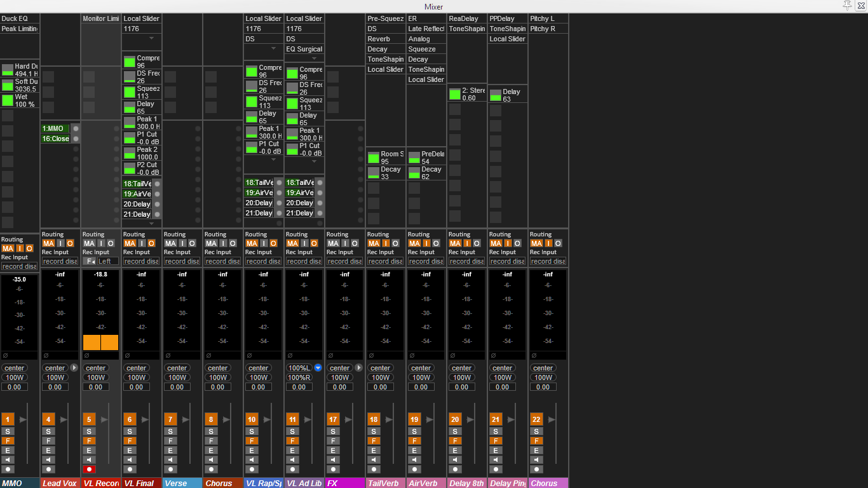Open the 18:TailVerb send on VL Final
This screenshot has width=868, height=488.
[137, 184]
